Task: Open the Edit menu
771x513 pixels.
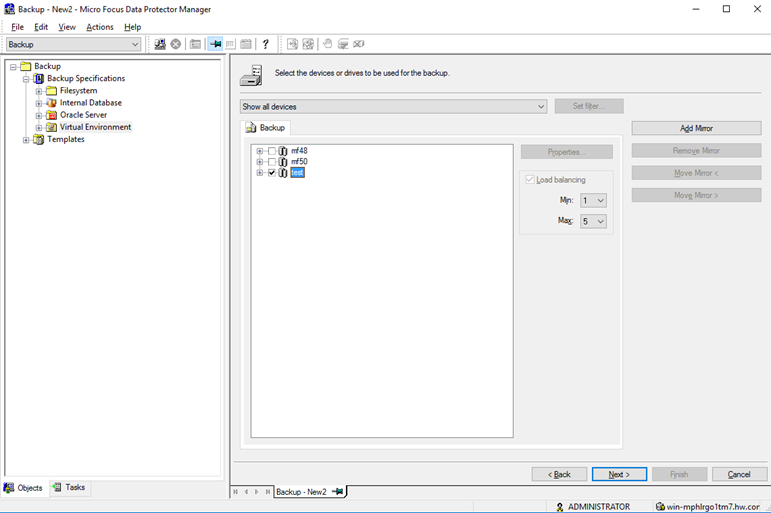Action: point(41,27)
